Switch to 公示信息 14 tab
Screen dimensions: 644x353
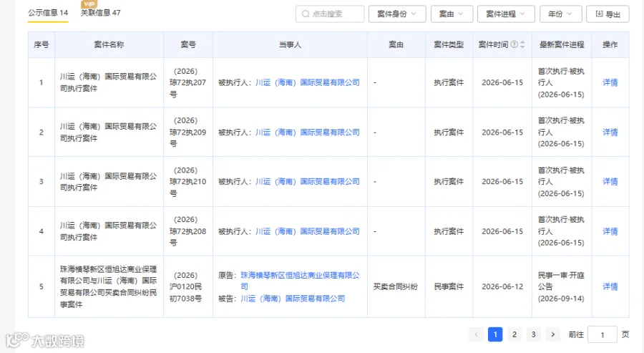pos(48,13)
